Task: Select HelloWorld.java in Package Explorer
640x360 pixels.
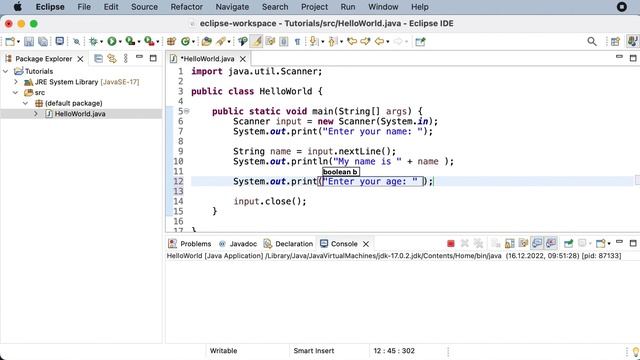Action: (x=80, y=114)
